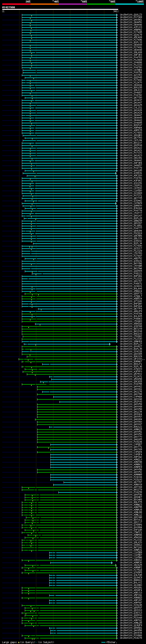Open hit UniRef100_P07369
146x644 pixels.
point(131,17)
